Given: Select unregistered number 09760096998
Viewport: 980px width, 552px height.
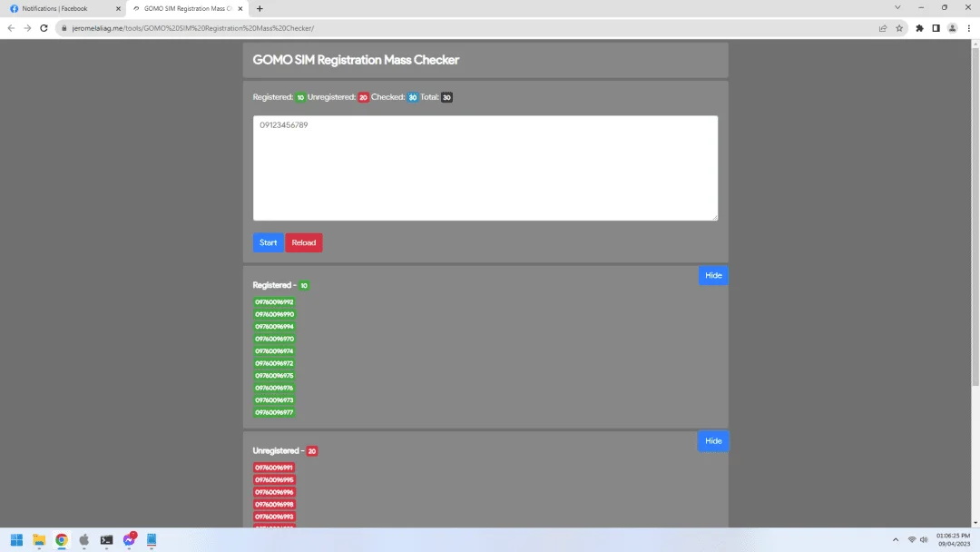Looking at the screenshot, I should pos(274,505).
